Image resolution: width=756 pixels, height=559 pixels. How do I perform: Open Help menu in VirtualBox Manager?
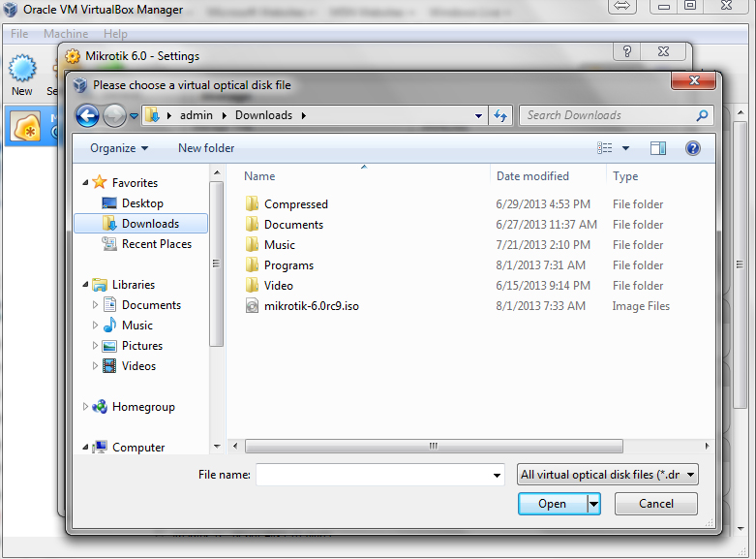(116, 34)
